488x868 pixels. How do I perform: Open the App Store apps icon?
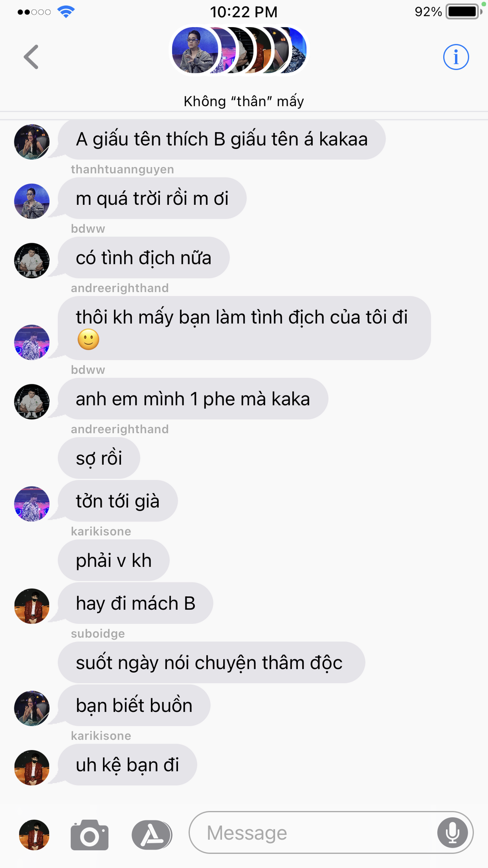pyautogui.click(x=152, y=835)
